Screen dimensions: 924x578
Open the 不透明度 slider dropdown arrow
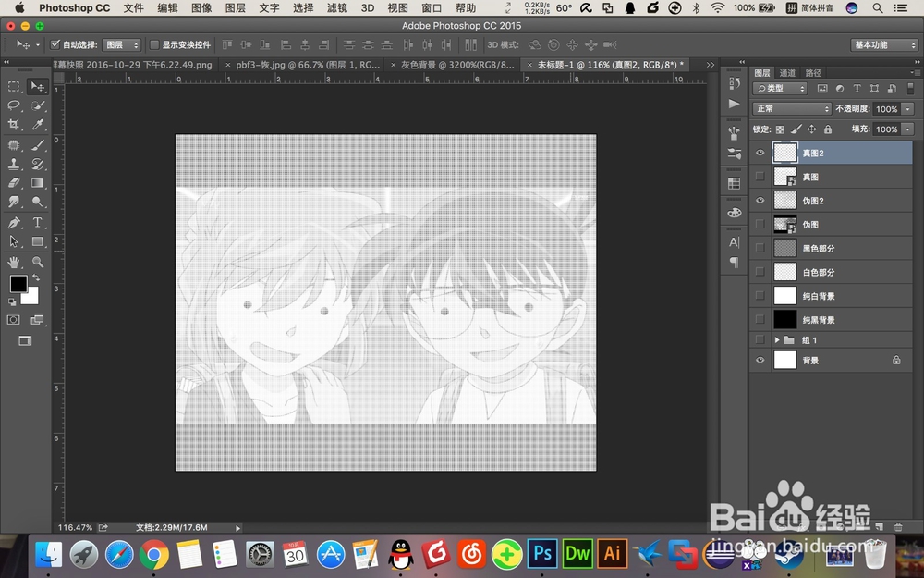pos(908,108)
